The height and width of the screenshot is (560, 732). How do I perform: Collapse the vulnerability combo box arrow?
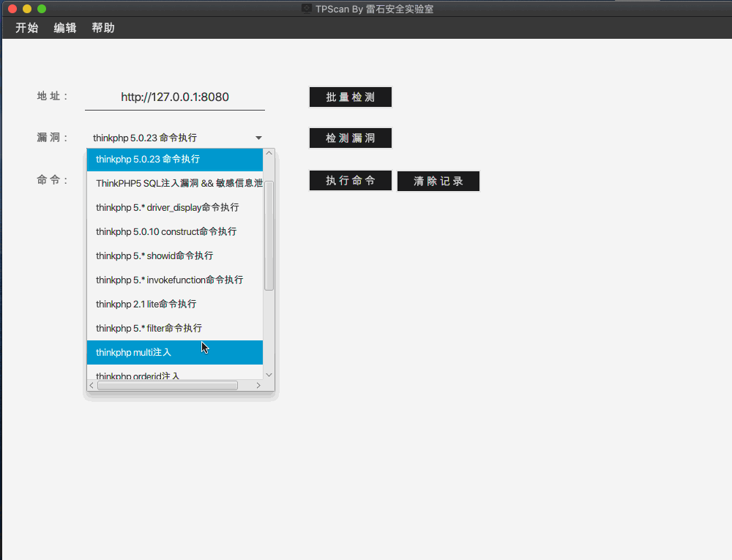click(258, 138)
